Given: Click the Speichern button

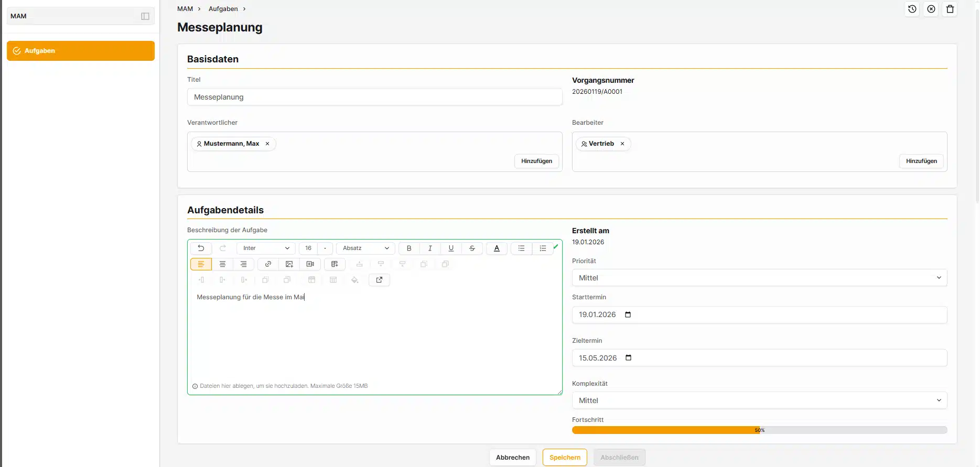Looking at the screenshot, I should pyautogui.click(x=565, y=458).
